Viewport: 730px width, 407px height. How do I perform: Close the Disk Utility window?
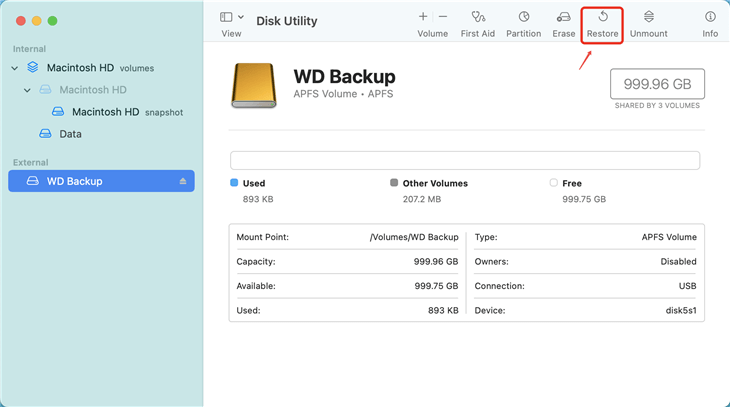click(20, 20)
